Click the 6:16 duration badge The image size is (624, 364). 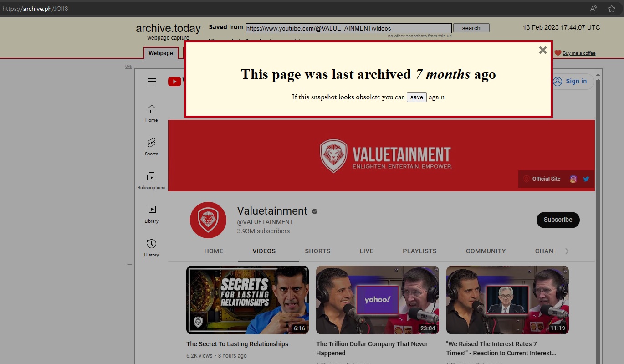click(299, 328)
